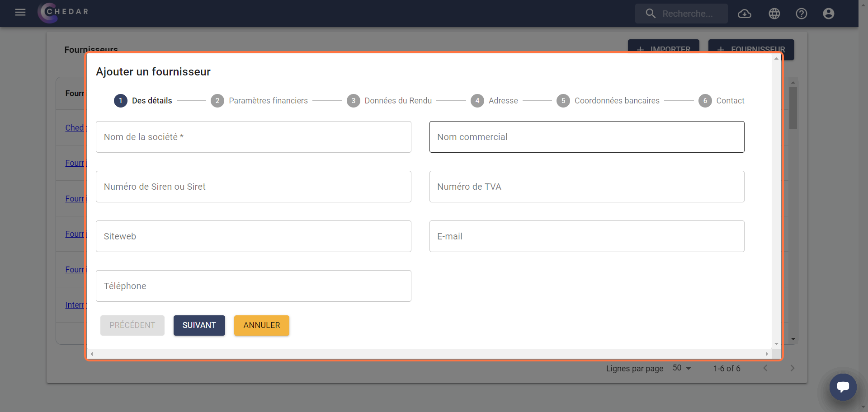The width and height of the screenshot is (868, 412).
Task: Click the search magnifier icon
Action: click(x=651, y=14)
